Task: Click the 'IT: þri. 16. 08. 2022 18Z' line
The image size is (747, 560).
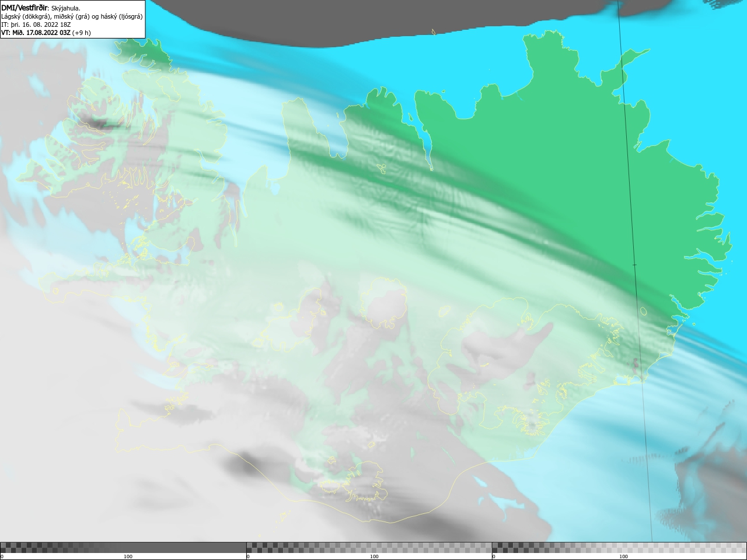Action: click(35, 24)
